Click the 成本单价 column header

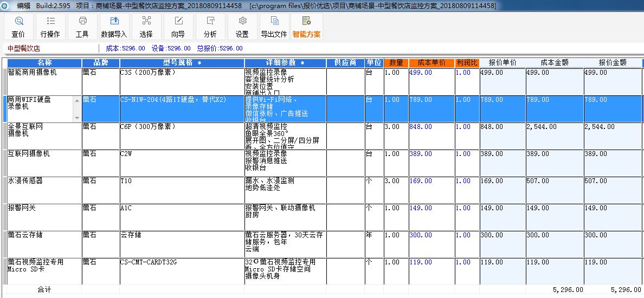432,63
